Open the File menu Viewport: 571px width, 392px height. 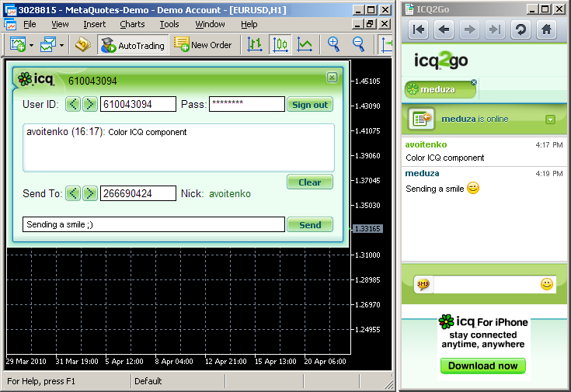(x=30, y=24)
